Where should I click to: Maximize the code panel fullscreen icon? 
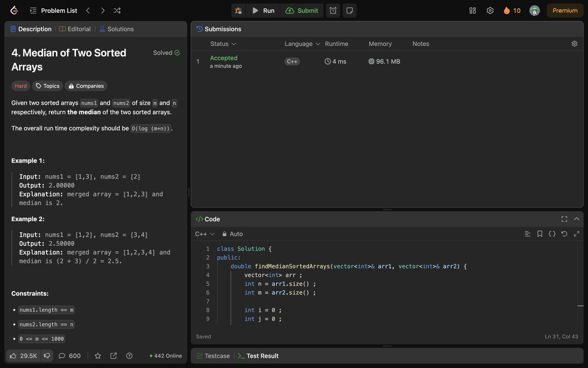coord(564,219)
